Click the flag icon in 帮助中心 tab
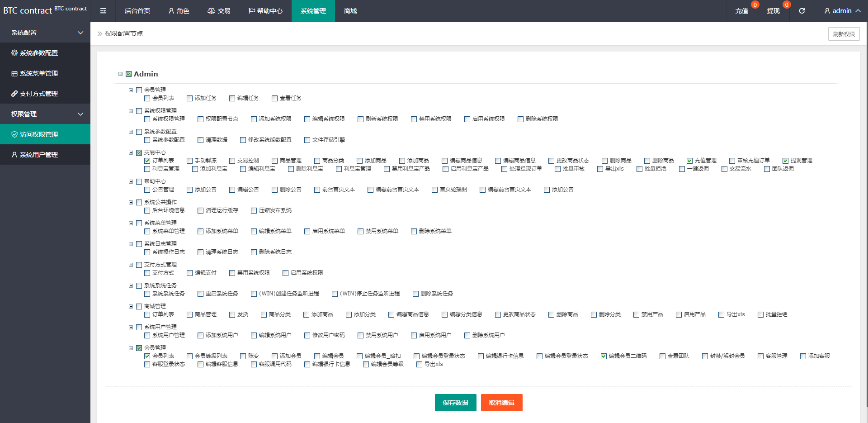Image resolution: width=868 pixels, height=423 pixels. [252, 11]
